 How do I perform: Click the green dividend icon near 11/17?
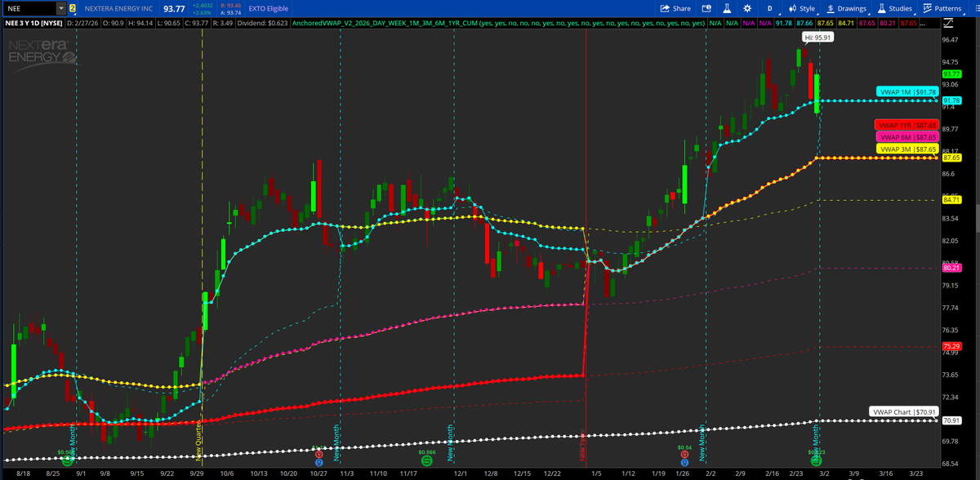coord(427,461)
